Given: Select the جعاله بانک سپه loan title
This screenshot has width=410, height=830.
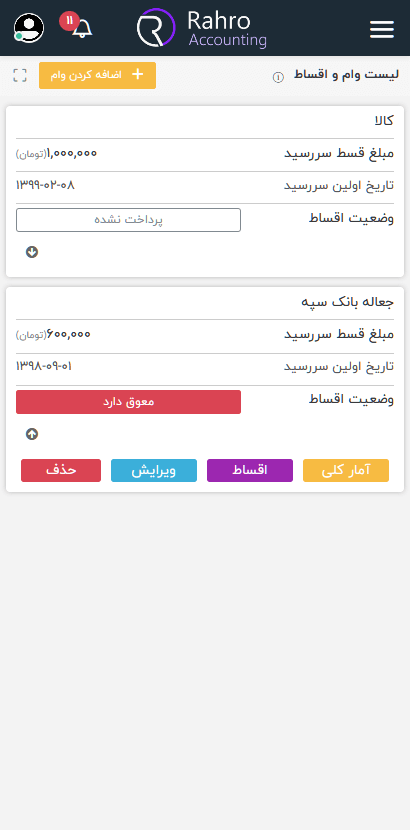Looking at the screenshot, I should tap(348, 302).
